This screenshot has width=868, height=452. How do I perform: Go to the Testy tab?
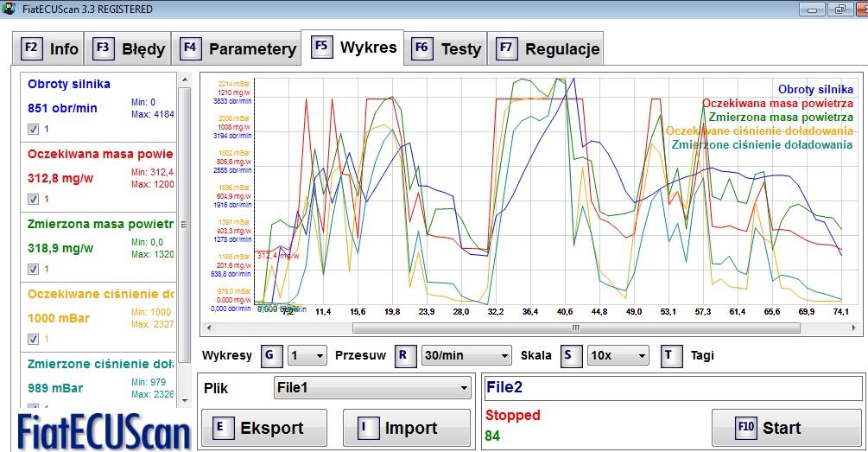446,48
